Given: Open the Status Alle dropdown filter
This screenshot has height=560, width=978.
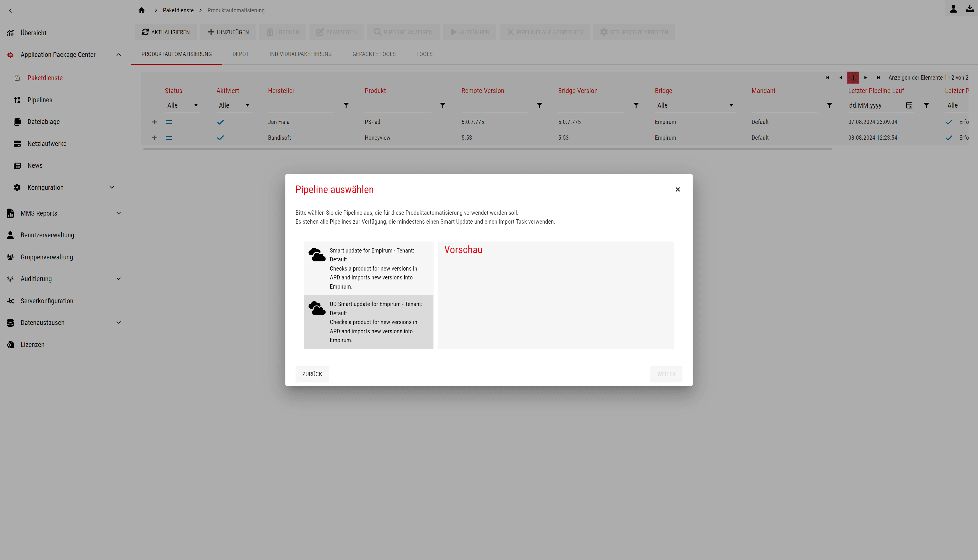Looking at the screenshot, I should coord(183,105).
